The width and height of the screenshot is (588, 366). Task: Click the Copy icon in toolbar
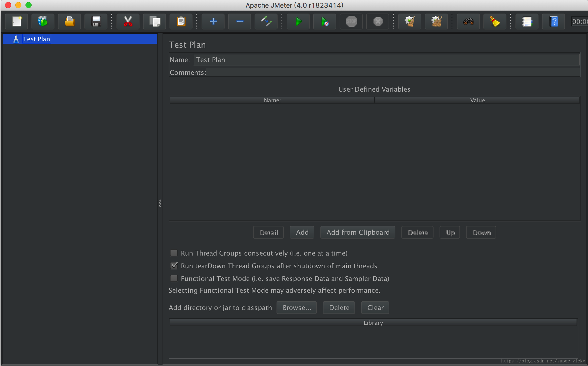pos(154,21)
